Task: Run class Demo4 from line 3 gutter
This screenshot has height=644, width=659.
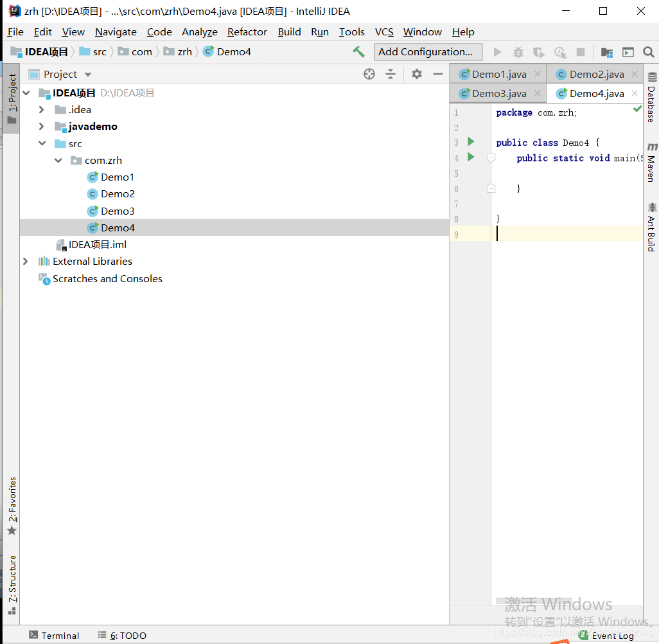Action: [471, 142]
